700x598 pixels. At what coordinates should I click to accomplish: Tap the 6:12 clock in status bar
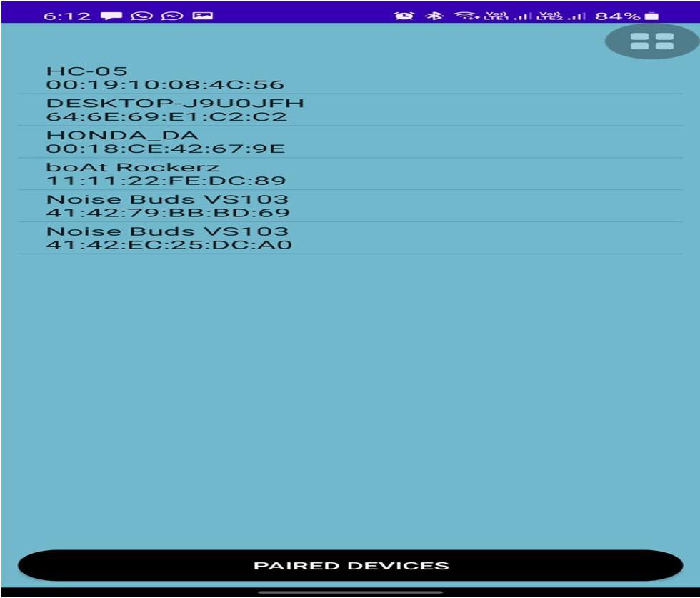67,16
